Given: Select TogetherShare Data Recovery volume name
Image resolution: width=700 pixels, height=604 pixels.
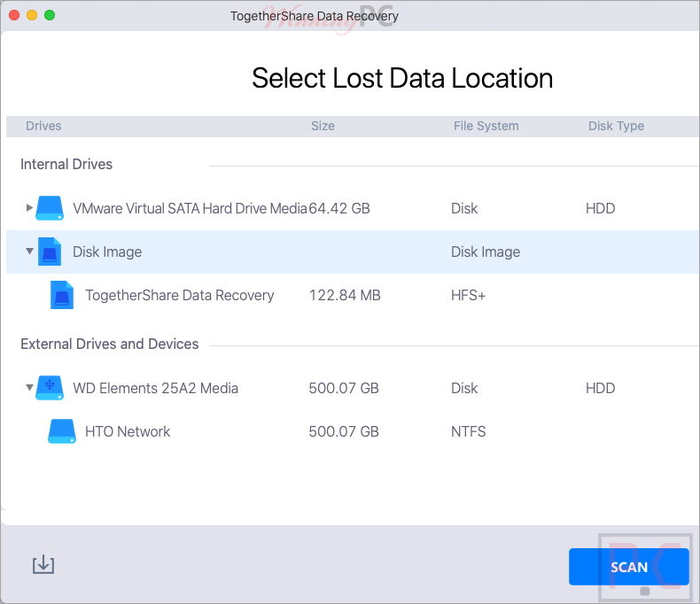Looking at the screenshot, I should click(x=180, y=295).
